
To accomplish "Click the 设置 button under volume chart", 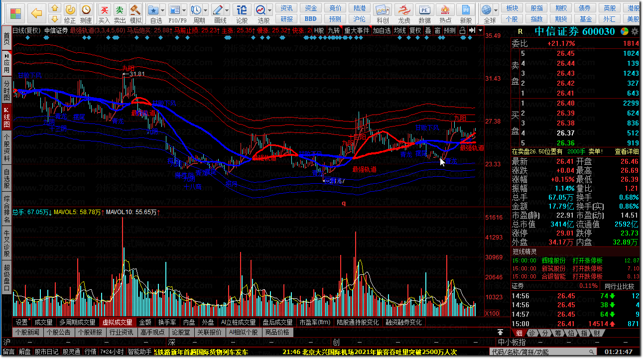I will (21, 322).
